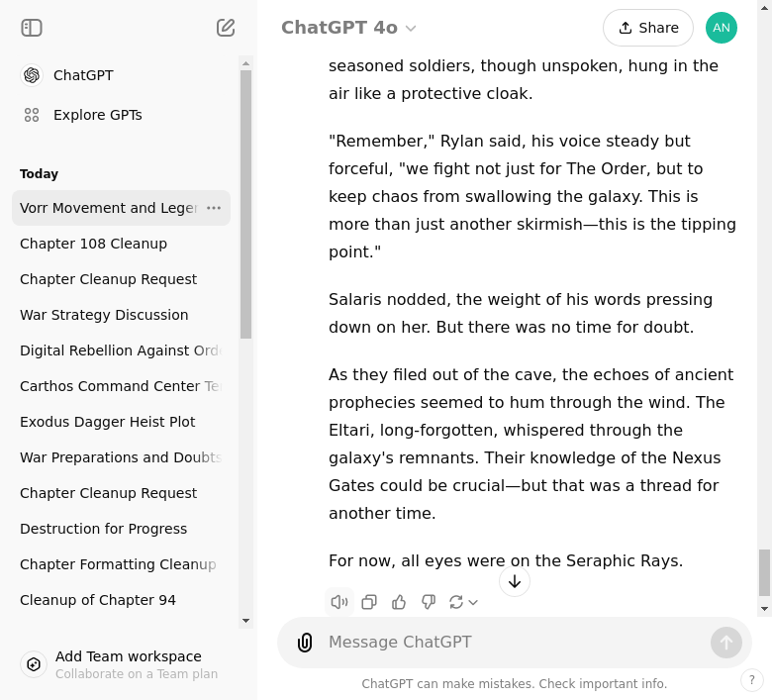Open the regenerate response model dropdown
Image resolution: width=772 pixels, height=700 pixels.
click(x=463, y=602)
